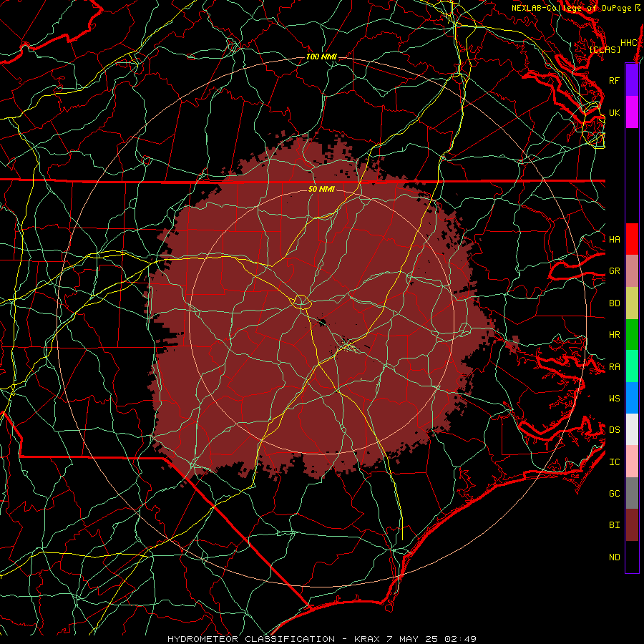Click the 'BI' legend label
The image size is (644, 644).
coord(614,525)
